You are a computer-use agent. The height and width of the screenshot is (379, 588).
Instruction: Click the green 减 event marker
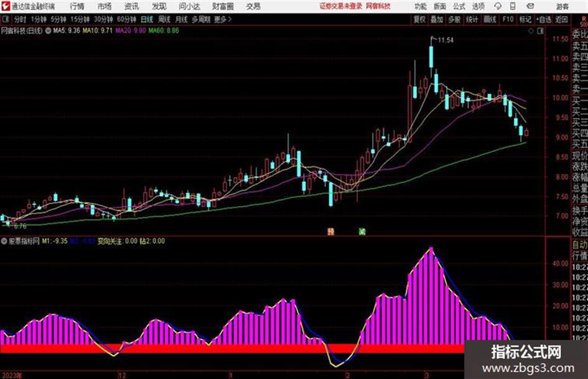[x=362, y=232]
